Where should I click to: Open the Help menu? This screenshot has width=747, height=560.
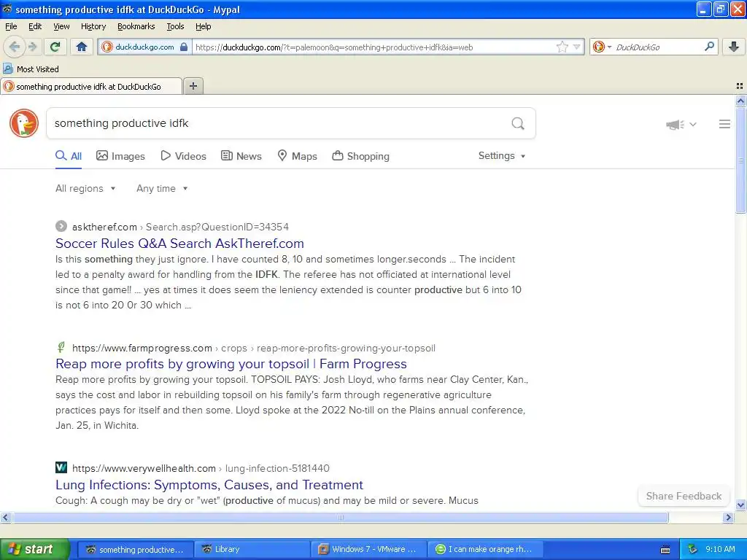pos(204,26)
